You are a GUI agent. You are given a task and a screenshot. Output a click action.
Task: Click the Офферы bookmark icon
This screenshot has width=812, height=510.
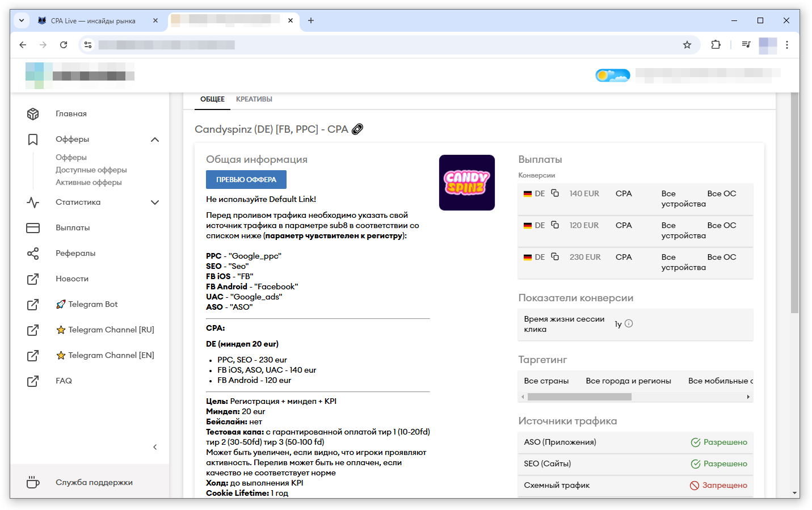[33, 140]
